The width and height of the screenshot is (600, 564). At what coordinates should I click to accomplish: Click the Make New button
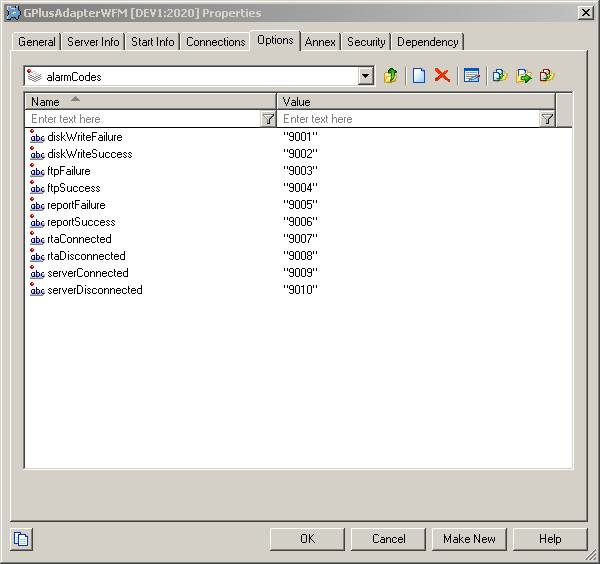(x=469, y=539)
